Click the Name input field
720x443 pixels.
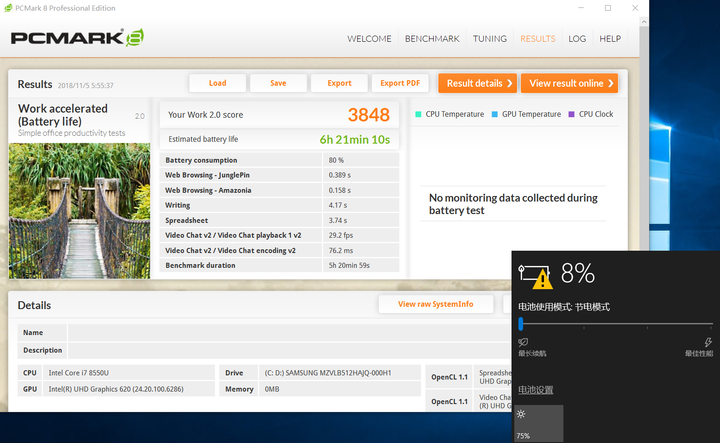click(289, 332)
